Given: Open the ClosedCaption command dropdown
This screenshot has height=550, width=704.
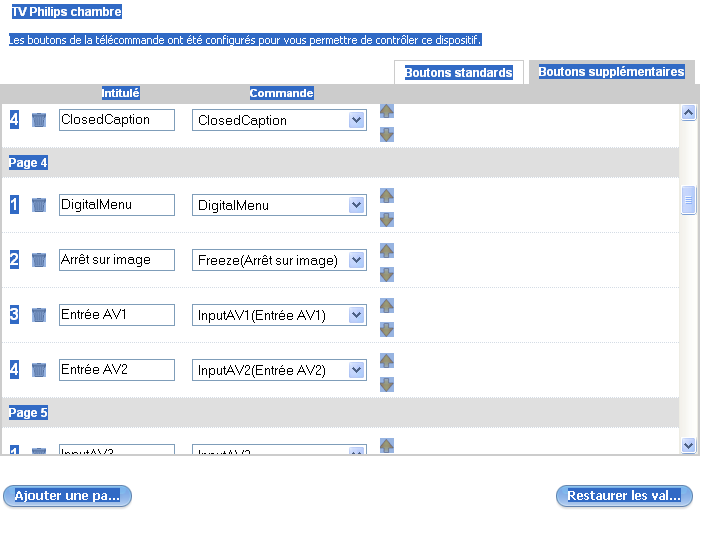Looking at the screenshot, I should 357,120.
